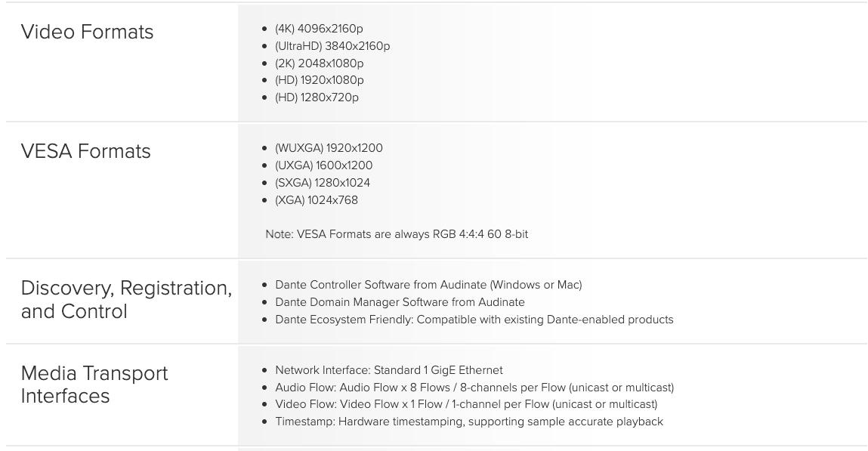Click the (HD) 1280x720p entry
Image resolution: width=868 pixels, height=451 pixels.
tap(317, 97)
